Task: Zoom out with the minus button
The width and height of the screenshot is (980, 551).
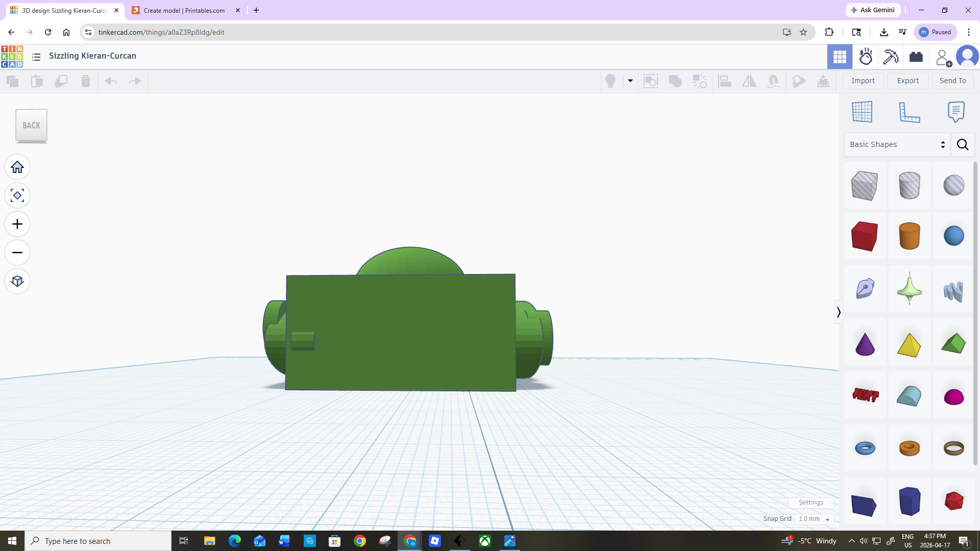Action: click(x=17, y=253)
